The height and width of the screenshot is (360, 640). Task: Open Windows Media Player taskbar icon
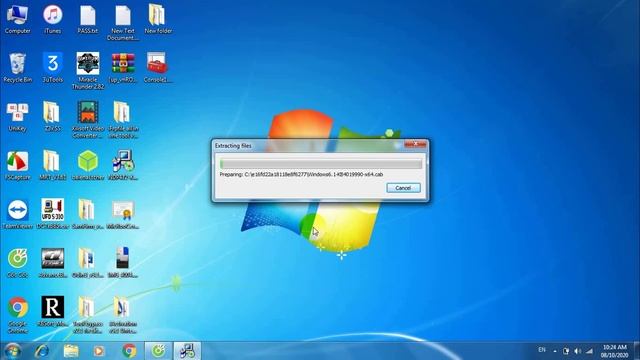point(99,351)
